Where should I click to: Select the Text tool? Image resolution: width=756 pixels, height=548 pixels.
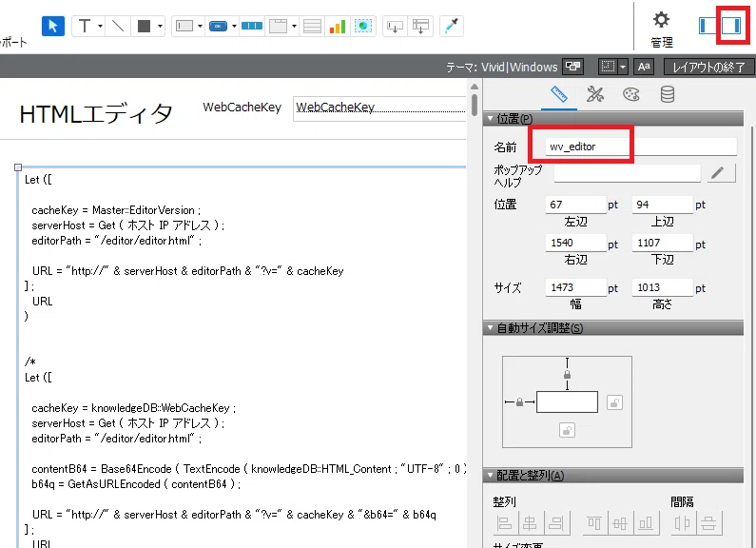pos(85,26)
